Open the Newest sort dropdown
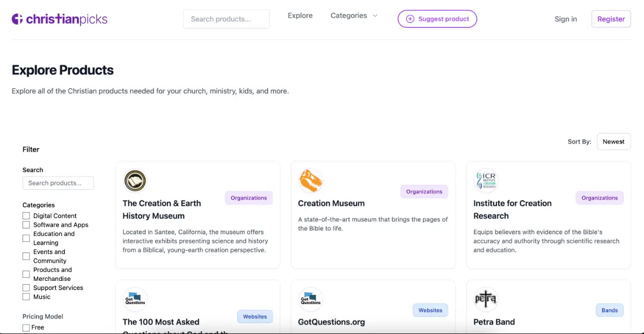Viewport: 644px width, 334px height. pos(613,142)
